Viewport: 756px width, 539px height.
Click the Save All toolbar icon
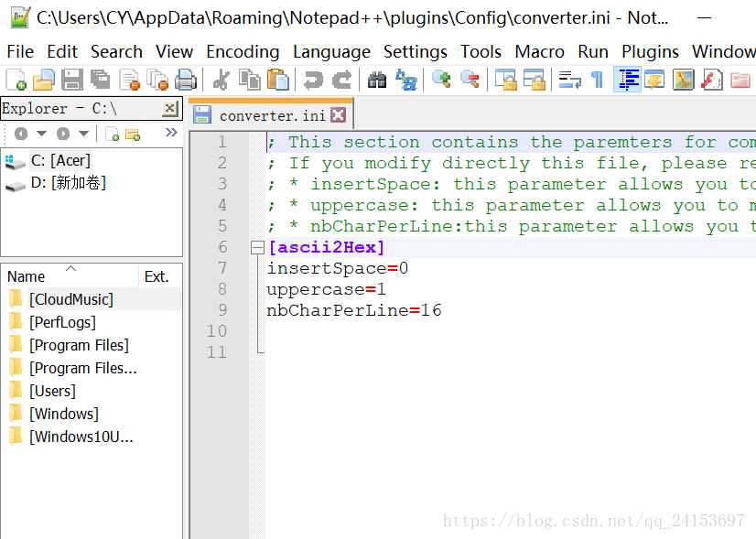(101, 80)
